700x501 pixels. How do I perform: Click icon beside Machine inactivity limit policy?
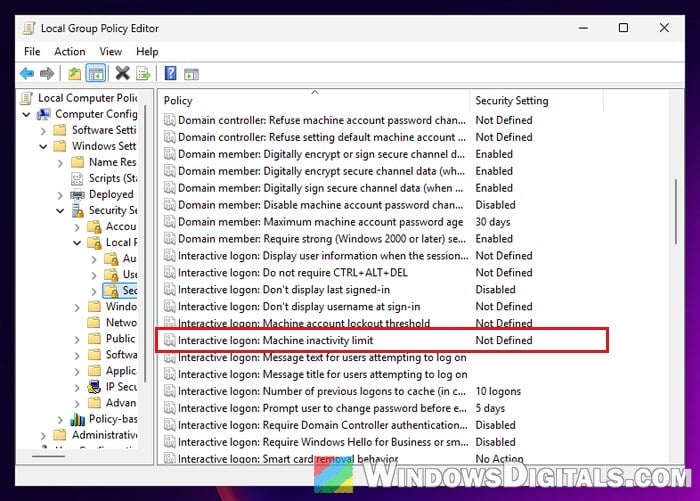click(x=169, y=340)
